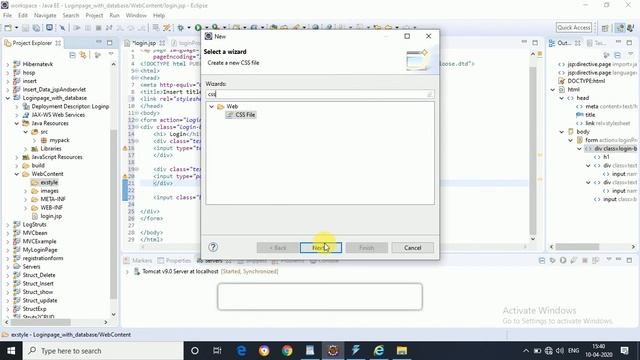Screen dimensions: 640x360
Task: Collapse the Java Resources node
Action: coord(17,123)
